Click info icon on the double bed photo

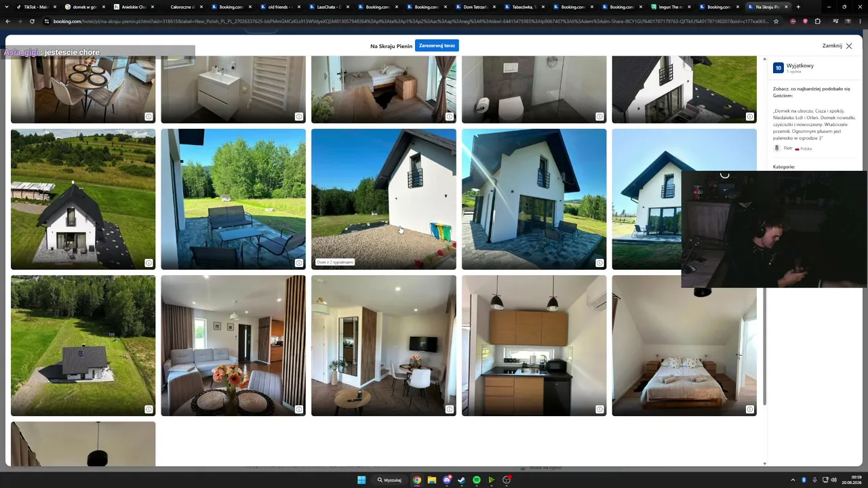(x=750, y=409)
